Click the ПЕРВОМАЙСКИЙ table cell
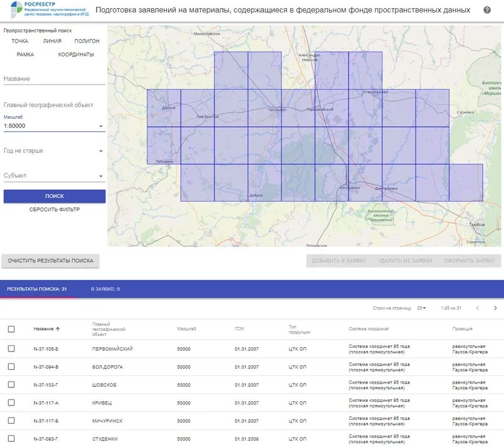Screen dimensions: 504x447 112,349
